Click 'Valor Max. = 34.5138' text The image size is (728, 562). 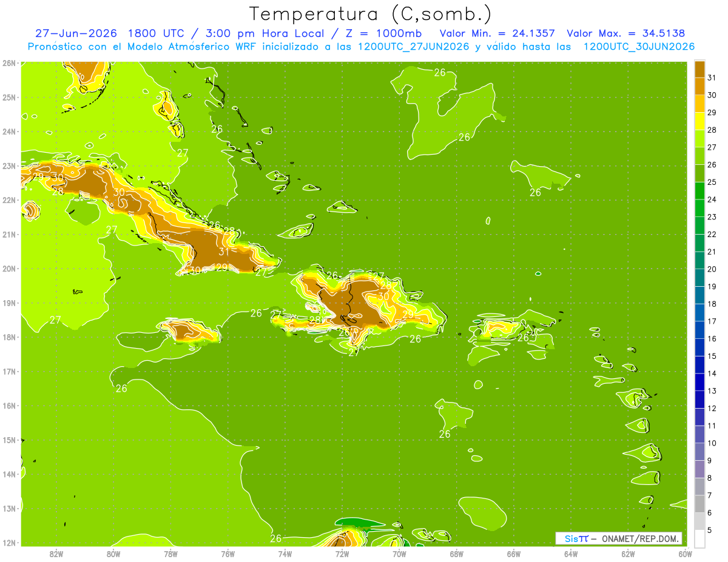click(626, 33)
